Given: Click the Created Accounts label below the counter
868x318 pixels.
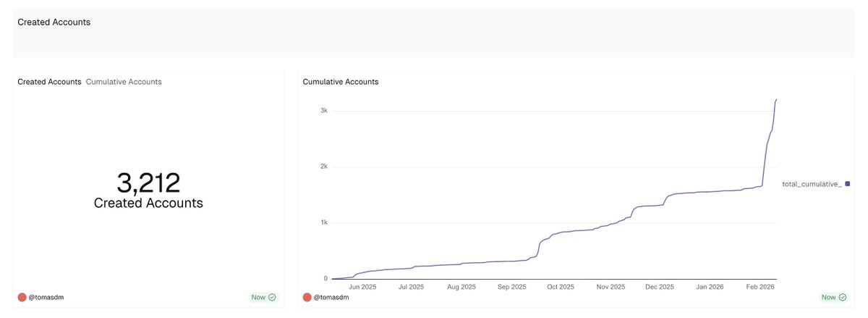Looking at the screenshot, I should pos(148,203).
